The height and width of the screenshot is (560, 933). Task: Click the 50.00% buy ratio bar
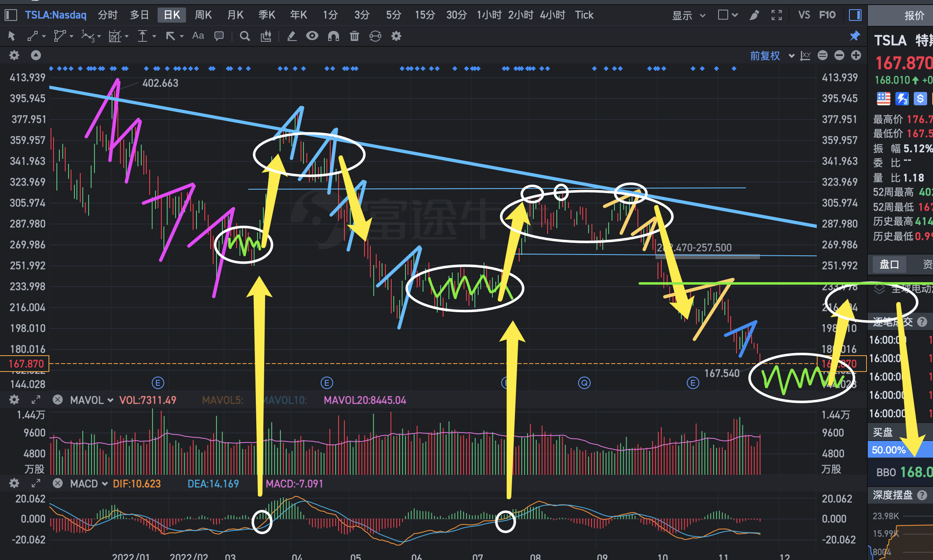[x=889, y=450]
